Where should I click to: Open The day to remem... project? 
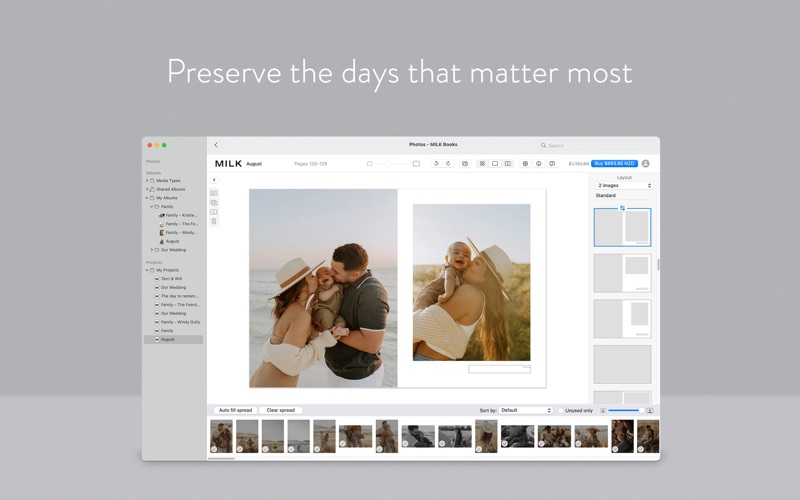pyautogui.click(x=177, y=296)
